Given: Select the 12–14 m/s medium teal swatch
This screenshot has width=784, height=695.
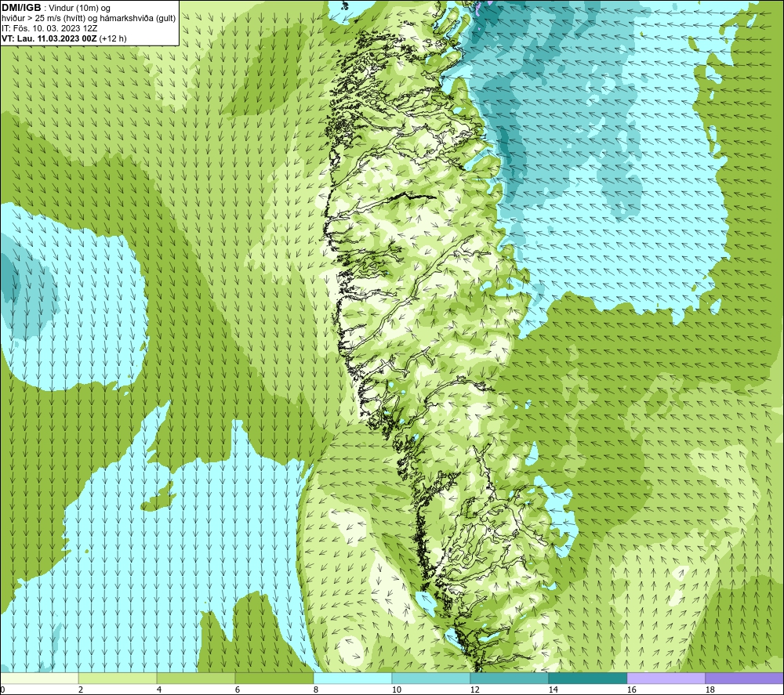Looking at the screenshot, I should point(509,678).
